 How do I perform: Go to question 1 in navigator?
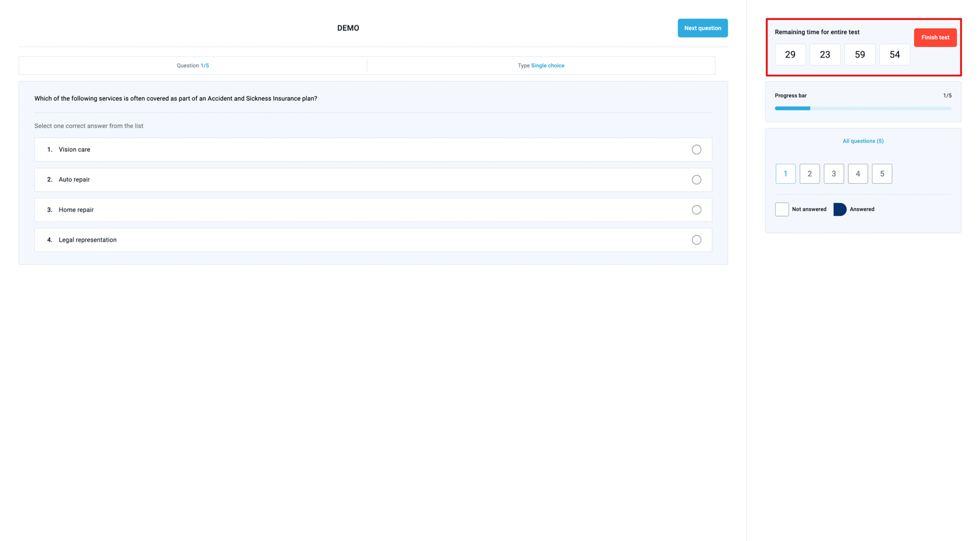(x=785, y=174)
